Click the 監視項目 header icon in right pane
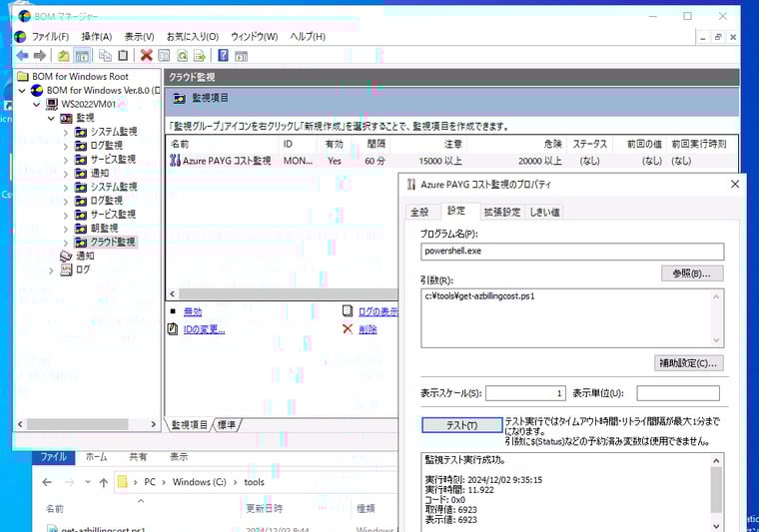 [x=179, y=98]
